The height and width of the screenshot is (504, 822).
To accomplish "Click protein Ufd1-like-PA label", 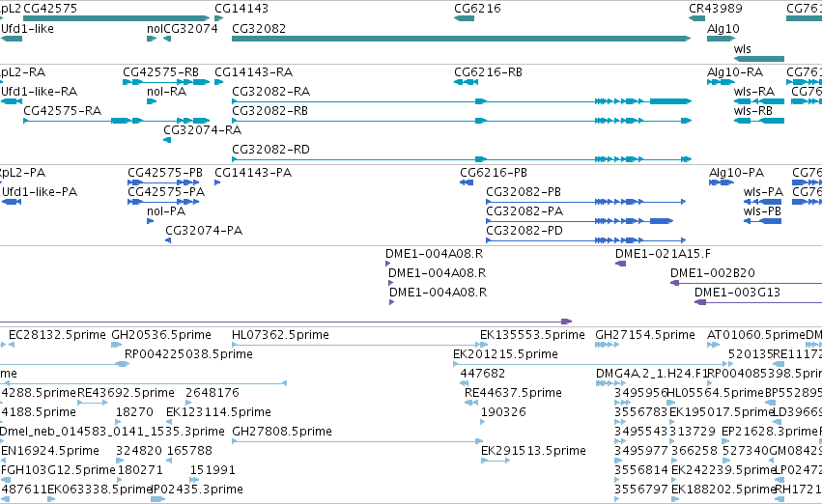I will point(40,192).
